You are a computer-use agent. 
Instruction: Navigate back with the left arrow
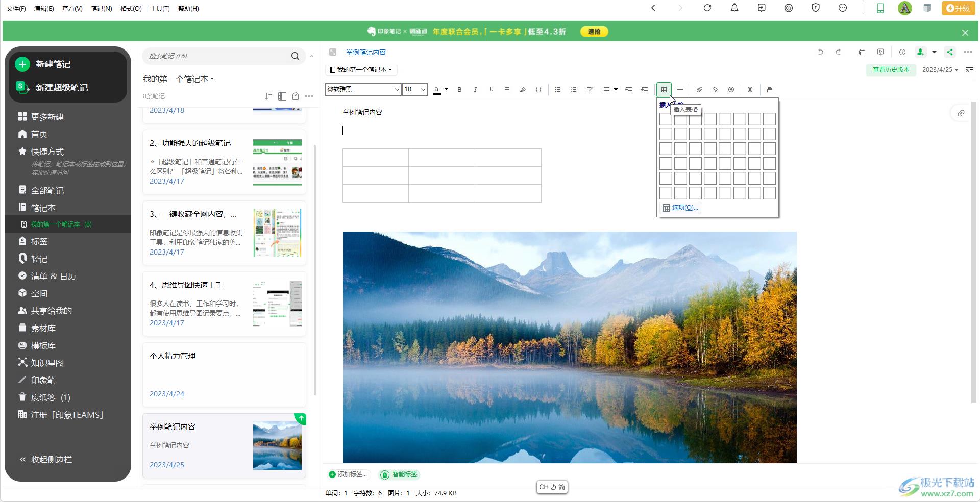653,8
